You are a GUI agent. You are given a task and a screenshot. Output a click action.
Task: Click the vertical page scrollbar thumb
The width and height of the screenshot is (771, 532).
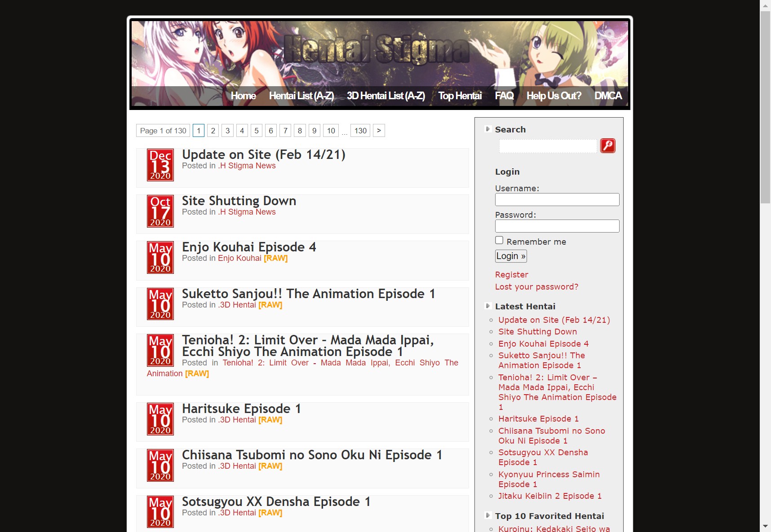[765, 108]
